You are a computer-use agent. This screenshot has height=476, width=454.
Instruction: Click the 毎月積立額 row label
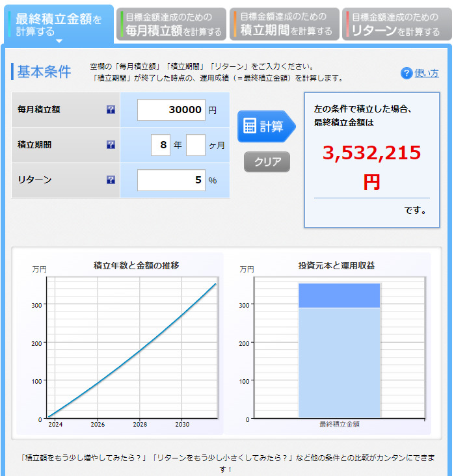point(39,110)
